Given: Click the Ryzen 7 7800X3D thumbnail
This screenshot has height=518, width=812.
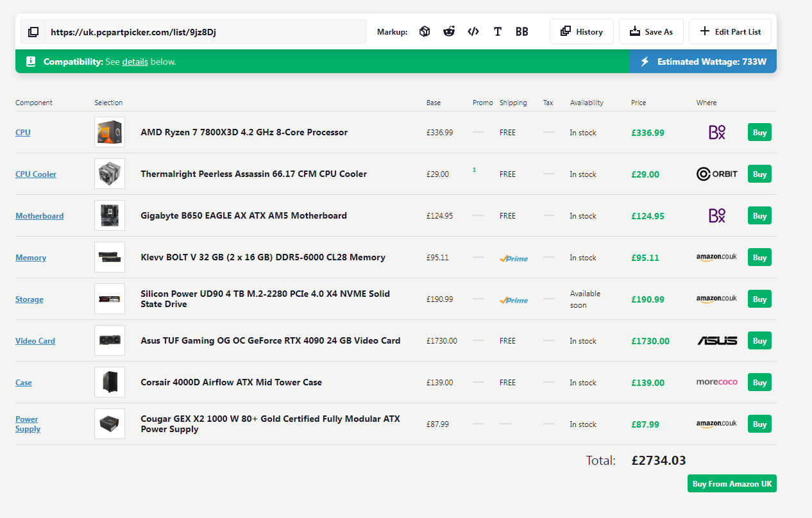Looking at the screenshot, I should coord(110,132).
